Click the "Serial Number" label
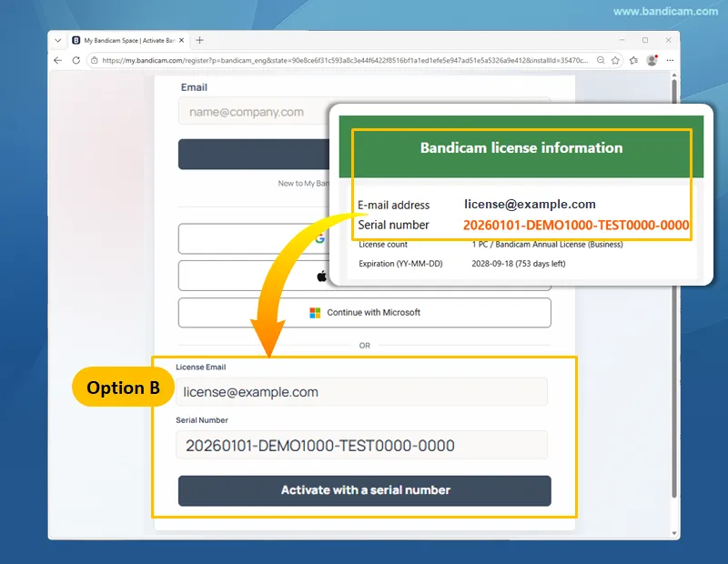Viewport: 728px width, 564px height. click(202, 420)
